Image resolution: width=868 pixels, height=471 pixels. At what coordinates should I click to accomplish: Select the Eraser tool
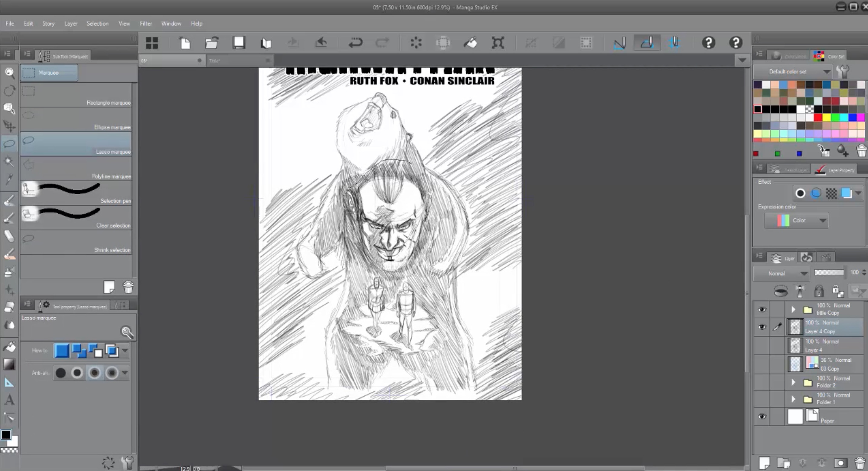click(9, 236)
